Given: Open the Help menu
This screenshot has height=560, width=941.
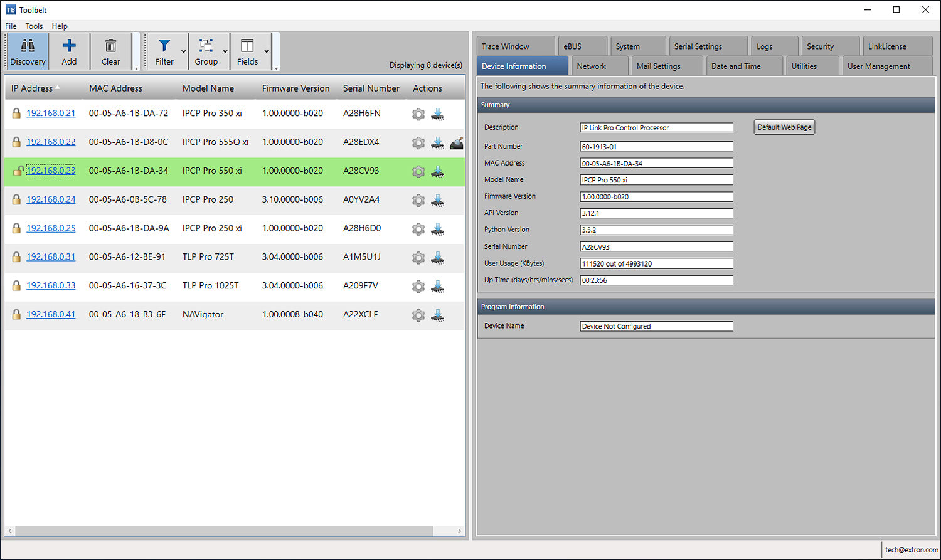Looking at the screenshot, I should tap(60, 26).
